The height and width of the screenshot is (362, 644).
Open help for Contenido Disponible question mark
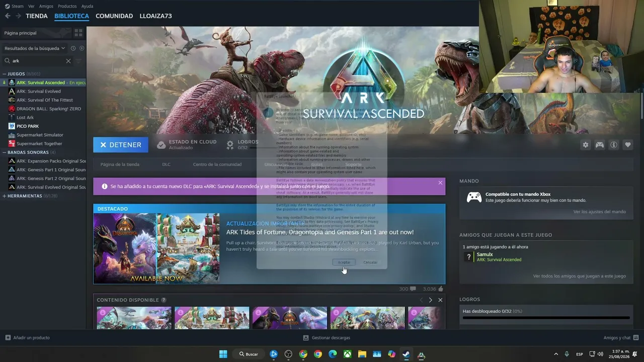(164, 300)
